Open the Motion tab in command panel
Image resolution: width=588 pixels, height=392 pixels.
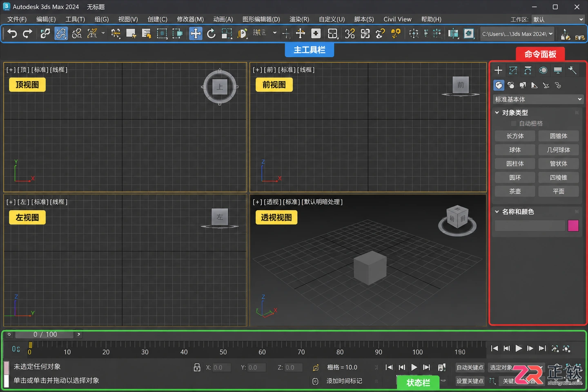[x=543, y=70]
